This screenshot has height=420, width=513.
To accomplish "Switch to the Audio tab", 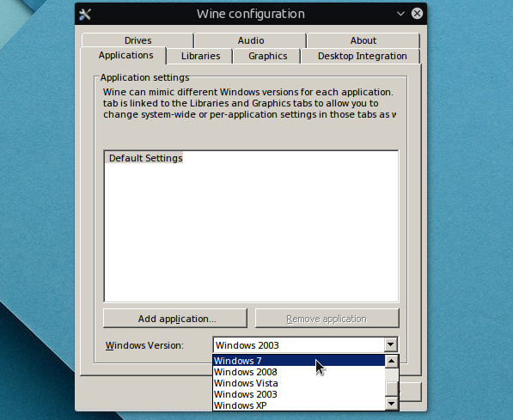I will (251, 40).
